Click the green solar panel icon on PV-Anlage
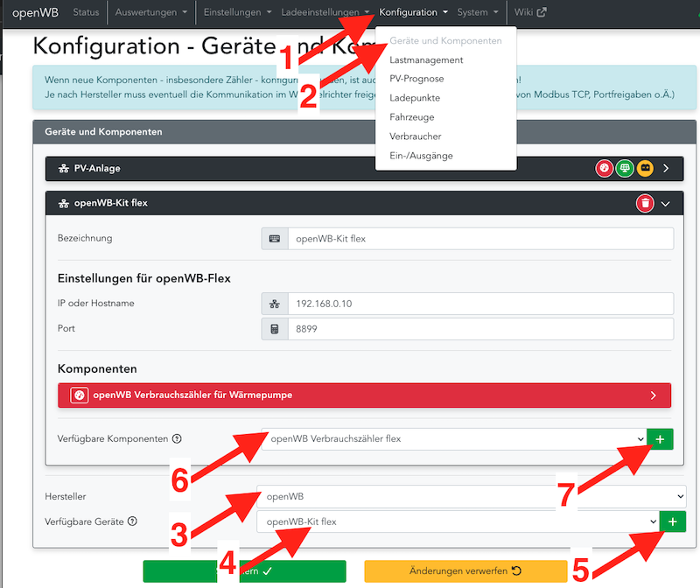 tap(625, 168)
